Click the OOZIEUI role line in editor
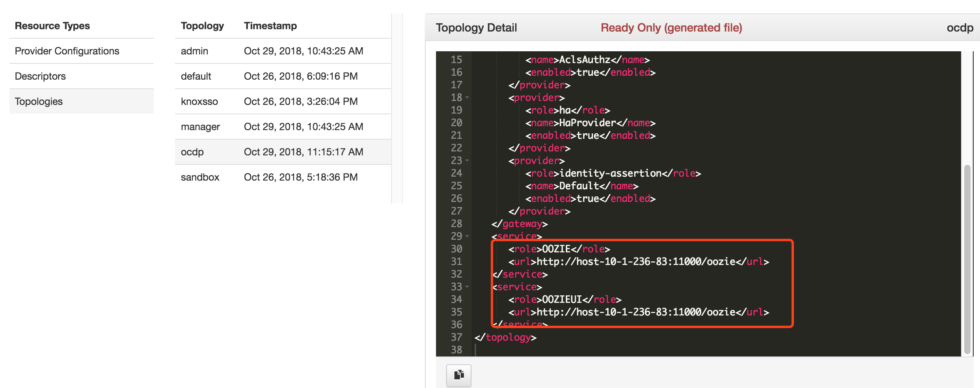980x388 pixels. click(x=565, y=299)
